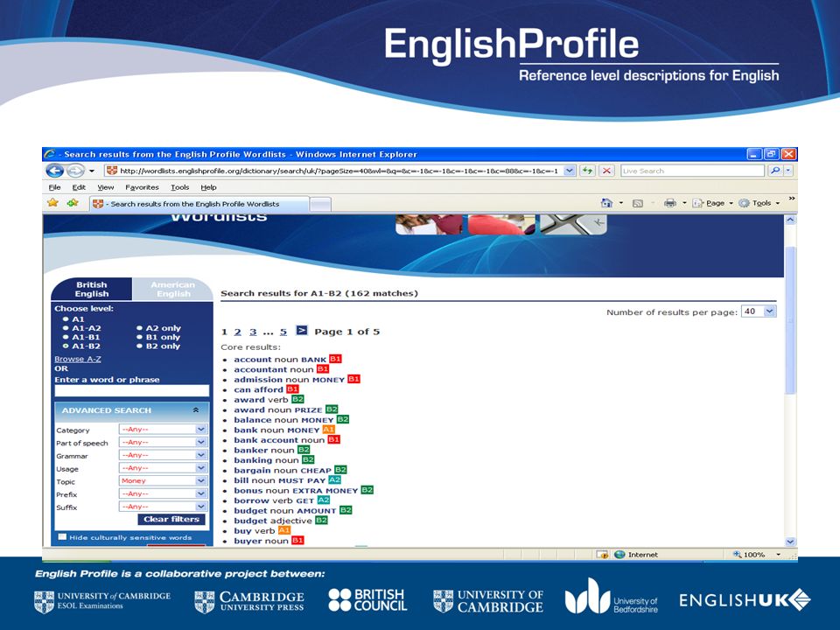Click the Favorites Center star icon

point(52,203)
